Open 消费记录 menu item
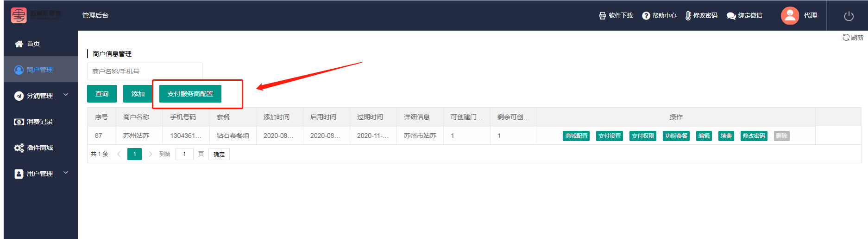 click(41, 122)
